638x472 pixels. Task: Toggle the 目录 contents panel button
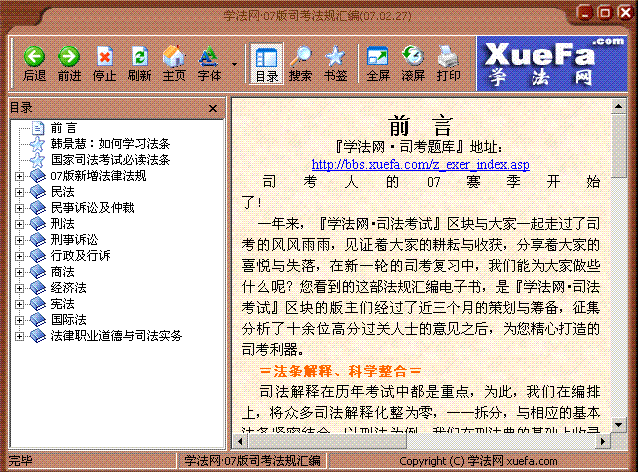(x=267, y=63)
